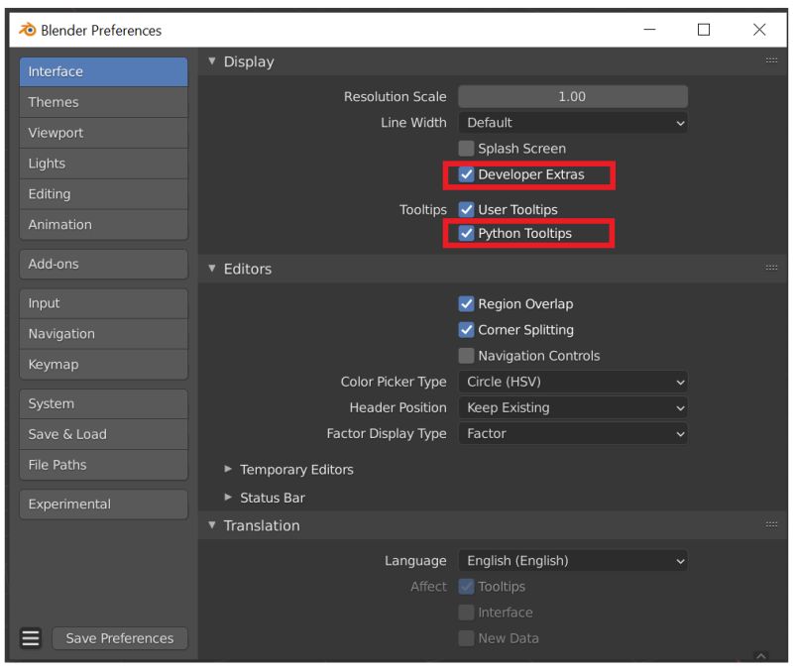Close the Blender Preferences window
The image size is (793, 672).
pos(759,30)
